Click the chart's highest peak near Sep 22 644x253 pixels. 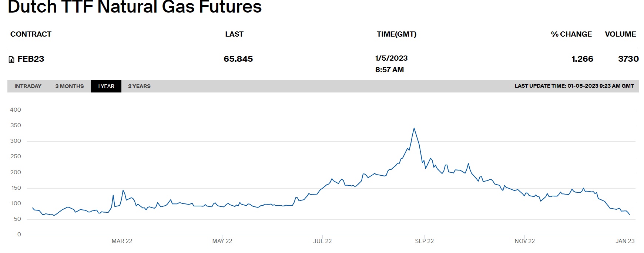pos(414,128)
